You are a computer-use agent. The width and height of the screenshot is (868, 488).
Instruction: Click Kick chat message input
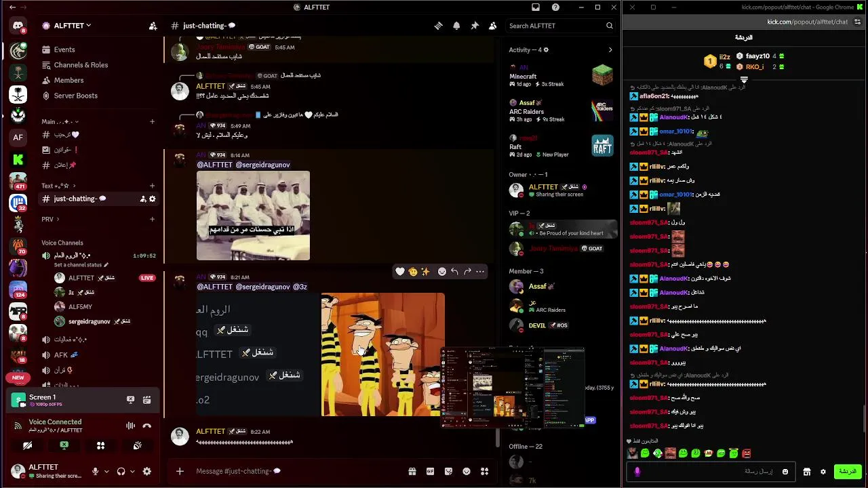(x=712, y=471)
